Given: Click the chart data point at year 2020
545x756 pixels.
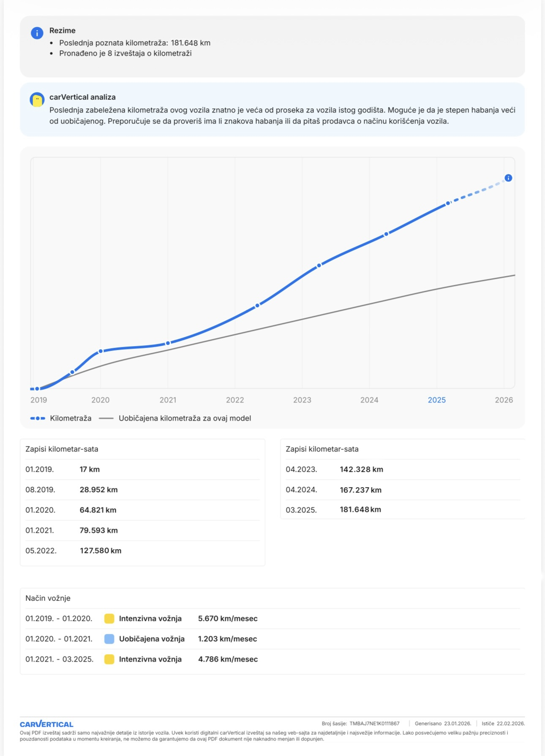Looking at the screenshot, I should tap(101, 351).
